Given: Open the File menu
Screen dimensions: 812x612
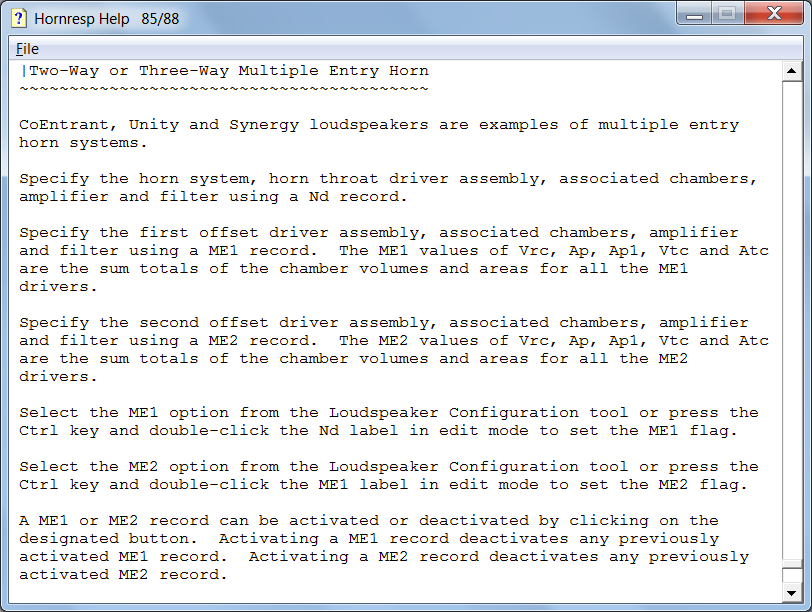Looking at the screenshot, I should (x=27, y=49).
